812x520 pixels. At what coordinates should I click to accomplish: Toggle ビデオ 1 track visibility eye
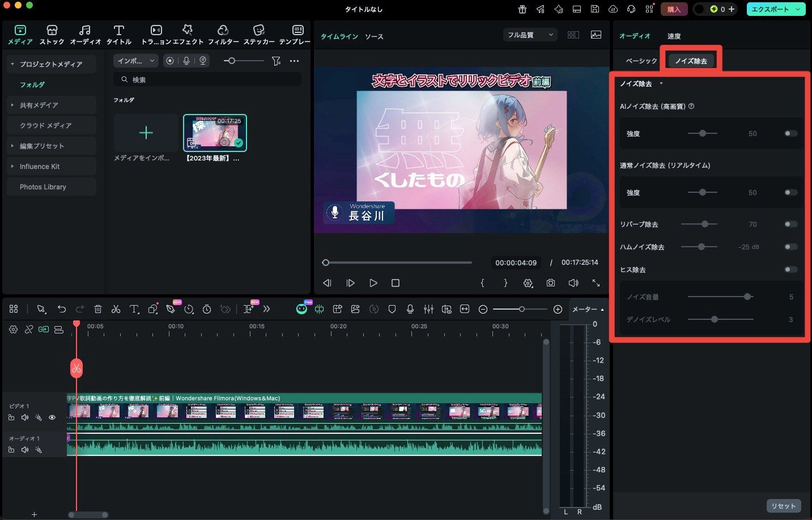52,418
